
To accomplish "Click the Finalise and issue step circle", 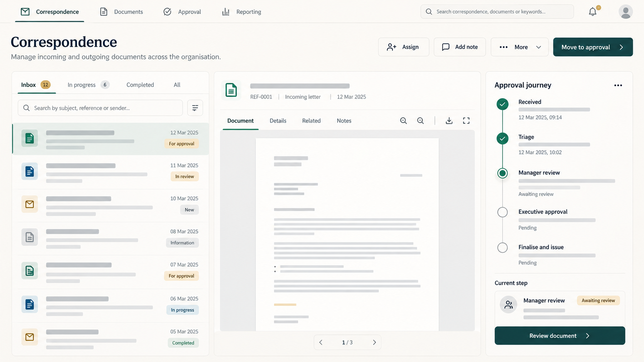I will click(502, 248).
